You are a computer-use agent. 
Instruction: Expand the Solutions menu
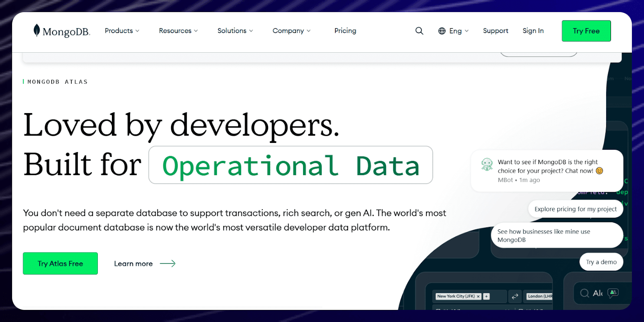point(235,31)
